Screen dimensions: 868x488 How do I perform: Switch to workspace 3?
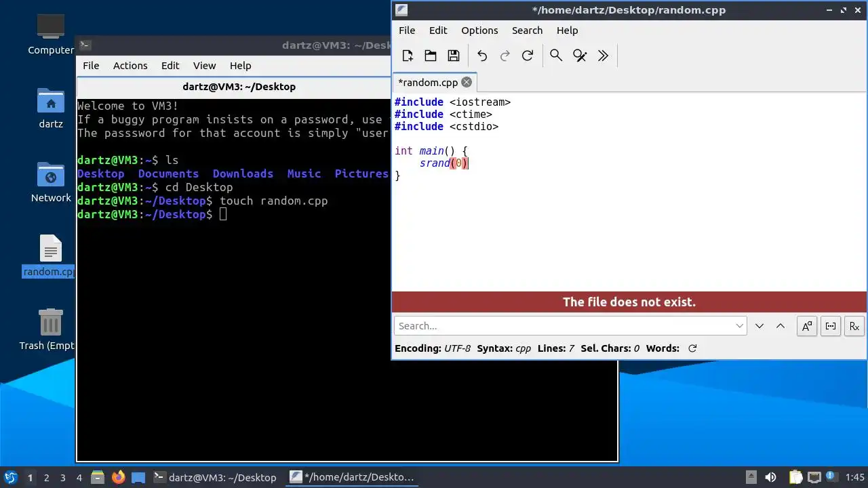63,478
